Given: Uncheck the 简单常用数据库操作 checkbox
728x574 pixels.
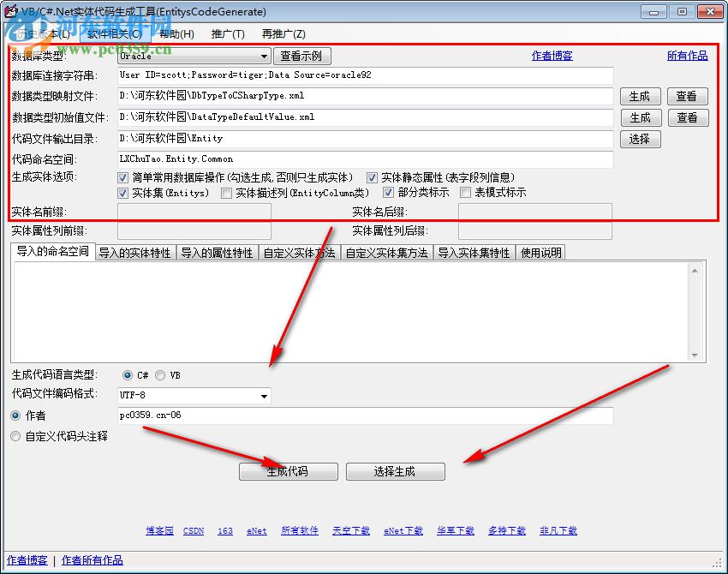Looking at the screenshot, I should click(x=122, y=178).
